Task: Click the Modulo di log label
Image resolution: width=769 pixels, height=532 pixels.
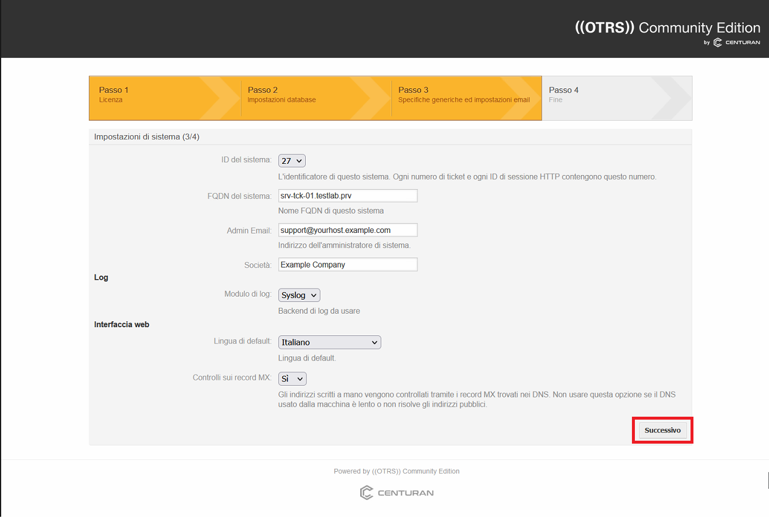Action: [x=248, y=294]
